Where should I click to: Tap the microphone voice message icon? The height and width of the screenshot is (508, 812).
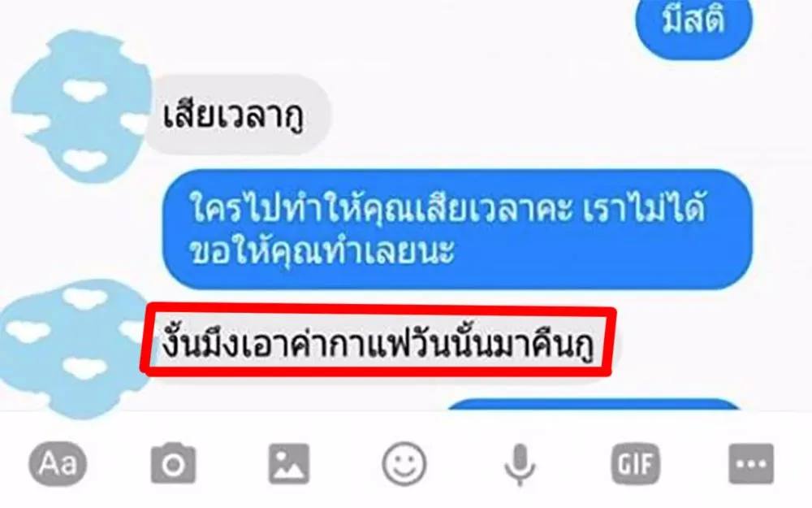(x=520, y=464)
